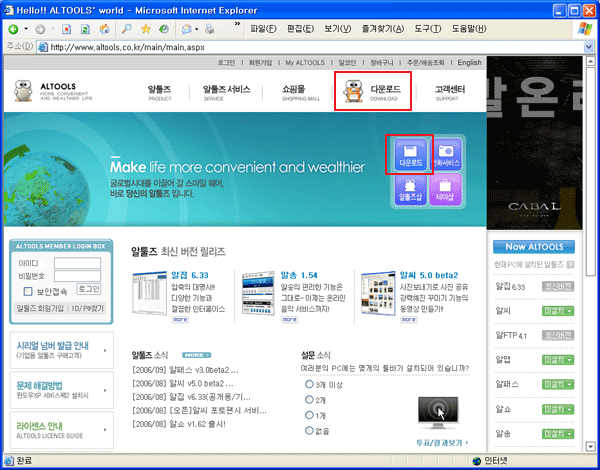
Task: Click the page icon in the address bar
Action: pyautogui.click(x=43, y=47)
